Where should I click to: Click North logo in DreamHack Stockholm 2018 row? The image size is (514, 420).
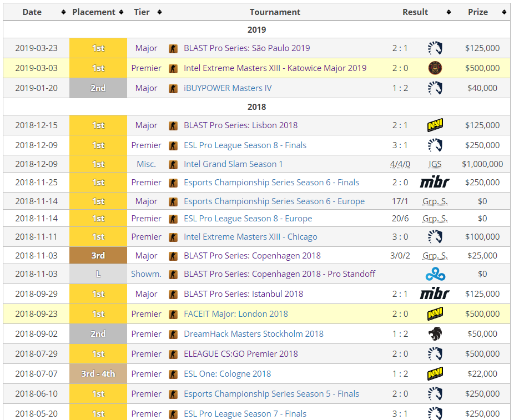[435, 334]
